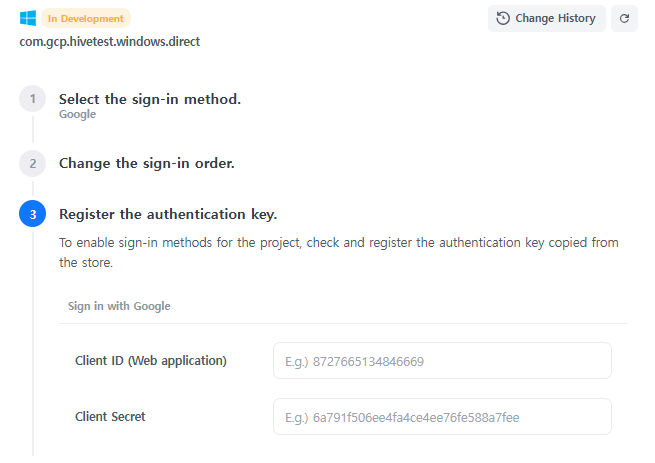Focus the Client ID (Web application) field
655x463 pixels.
pyautogui.click(x=441, y=361)
